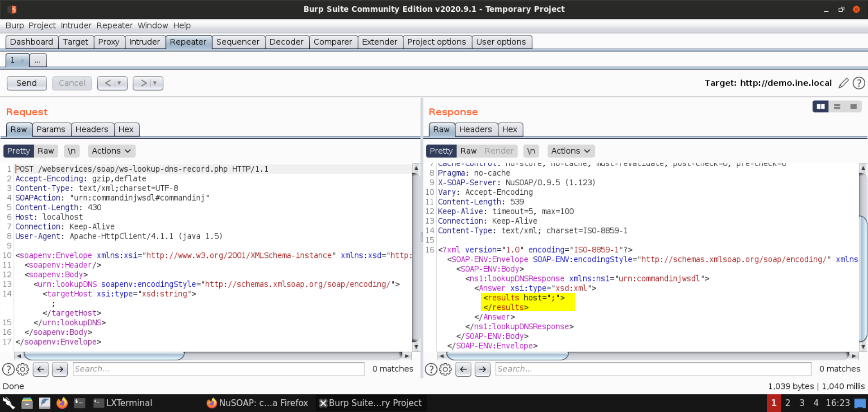This screenshot has width=868, height=412.
Task: Select top-bottom split layout icon
Action: (x=837, y=107)
